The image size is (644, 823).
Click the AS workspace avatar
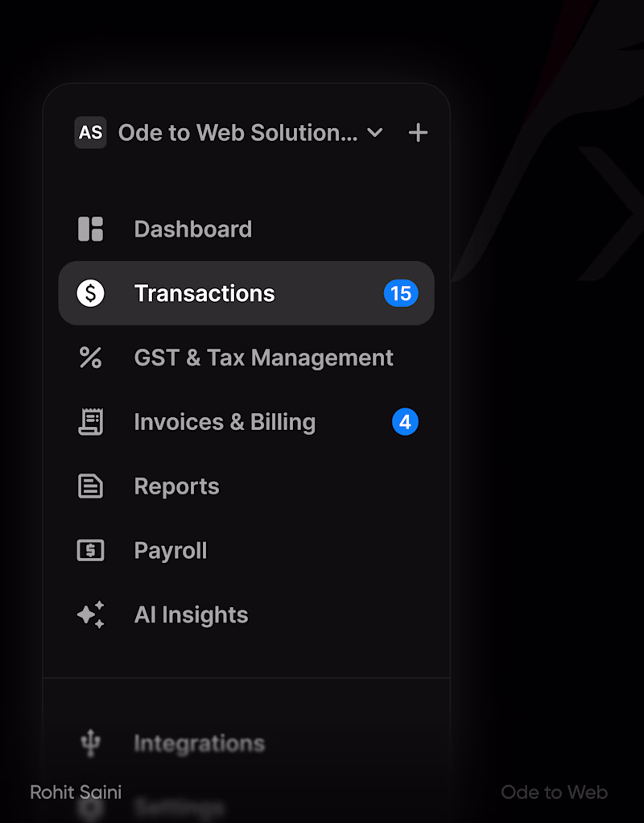pyautogui.click(x=90, y=133)
